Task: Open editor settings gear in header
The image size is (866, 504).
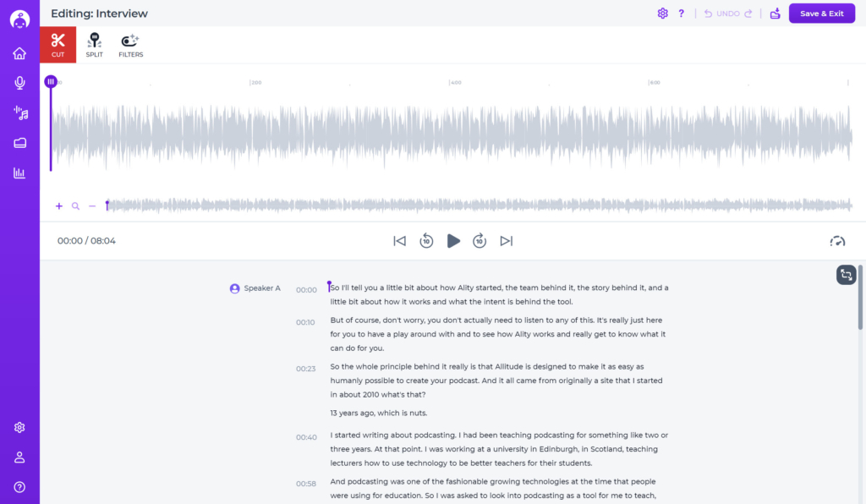Action: [663, 14]
